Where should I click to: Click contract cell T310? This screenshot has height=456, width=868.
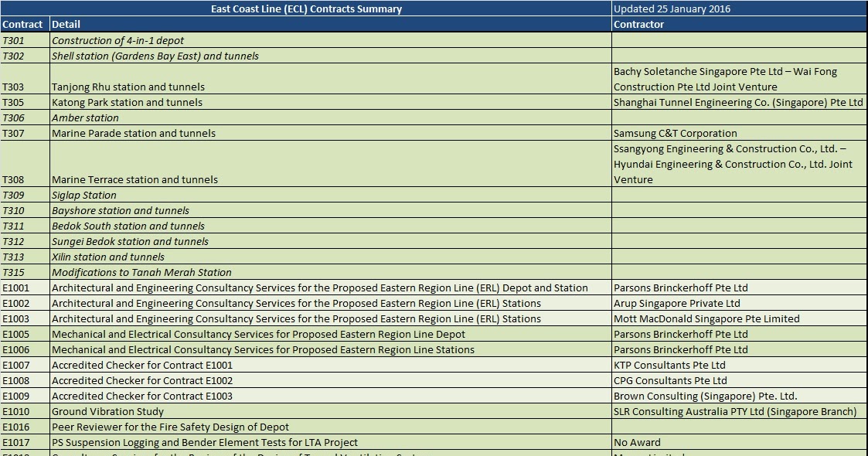pyautogui.click(x=25, y=211)
